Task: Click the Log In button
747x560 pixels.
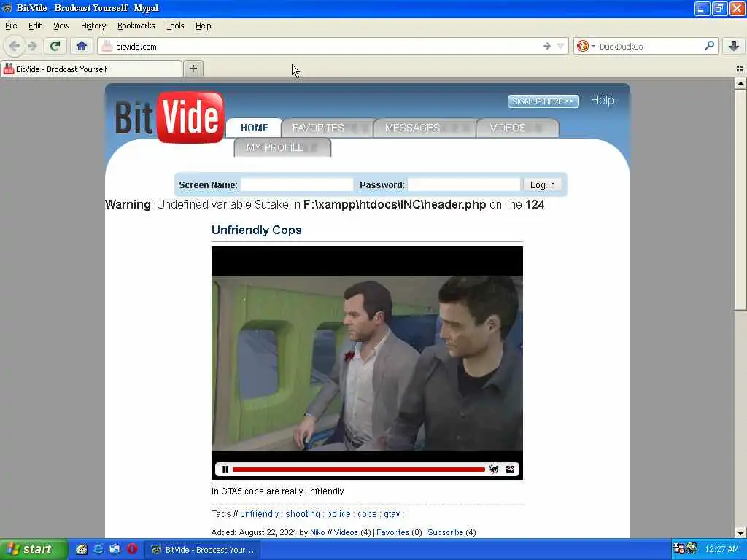Action: 542,184
